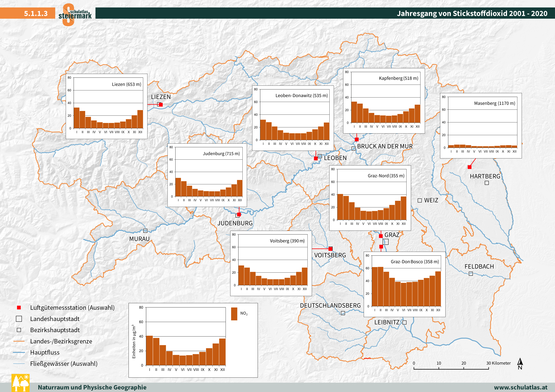Click the red station marker at Liezen
Screen dimensions: 555x392
click(161, 105)
